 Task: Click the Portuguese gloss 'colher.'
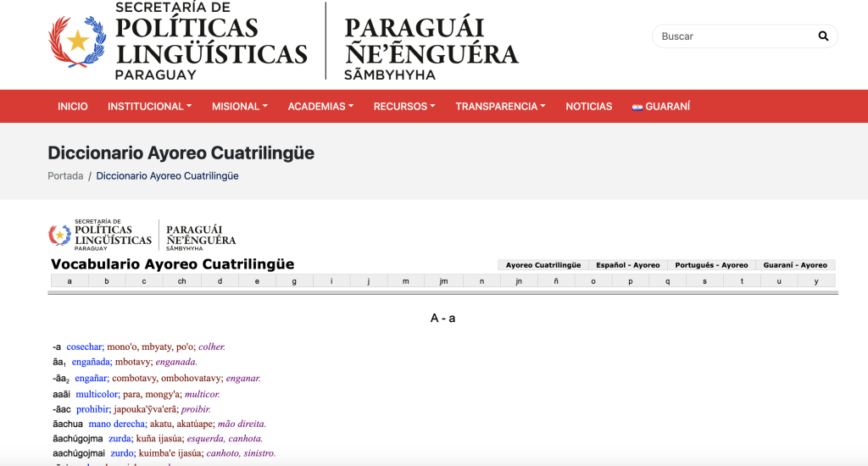coord(212,347)
